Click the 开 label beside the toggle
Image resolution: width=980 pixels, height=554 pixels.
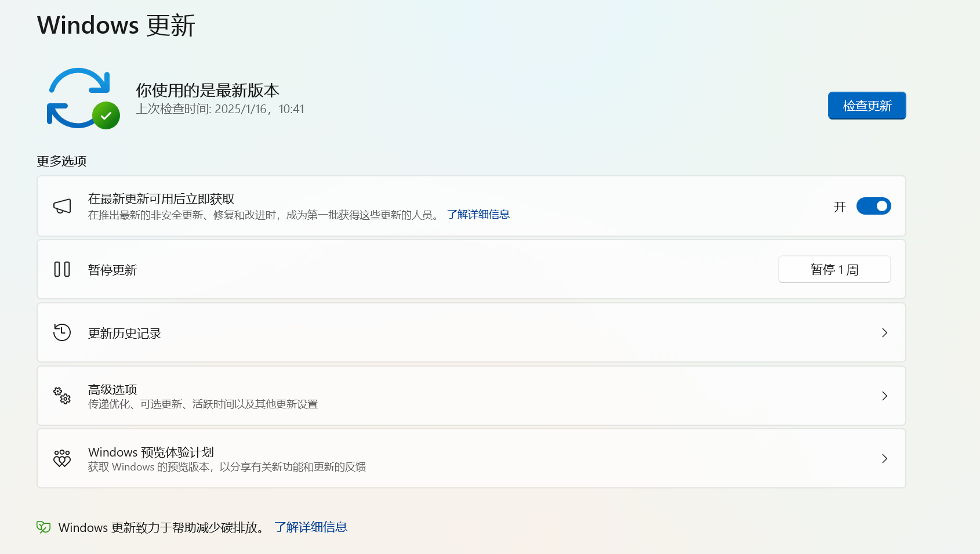[x=840, y=207]
